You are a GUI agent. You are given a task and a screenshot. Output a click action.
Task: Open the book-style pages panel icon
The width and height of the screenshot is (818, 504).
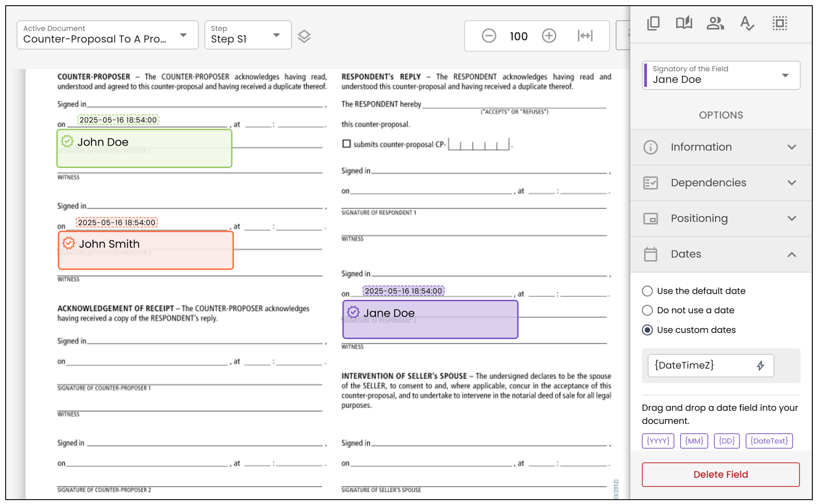(x=684, y=23)
